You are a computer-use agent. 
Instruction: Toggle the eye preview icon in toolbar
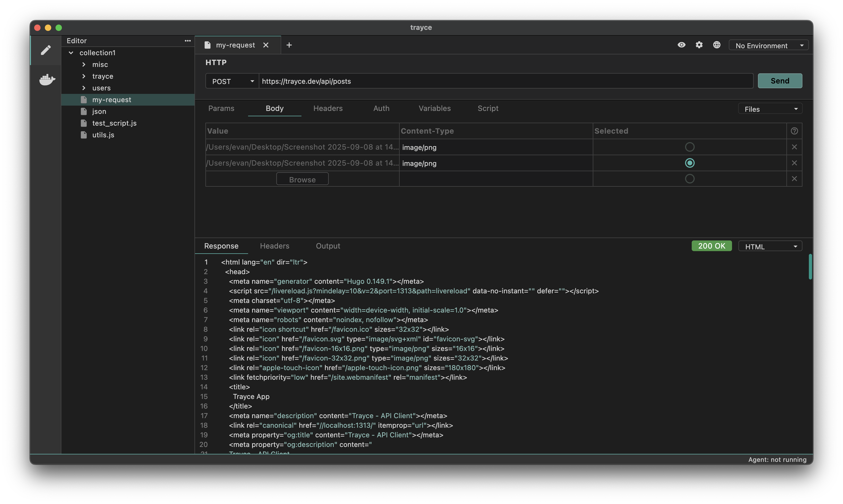click(681, 45)
